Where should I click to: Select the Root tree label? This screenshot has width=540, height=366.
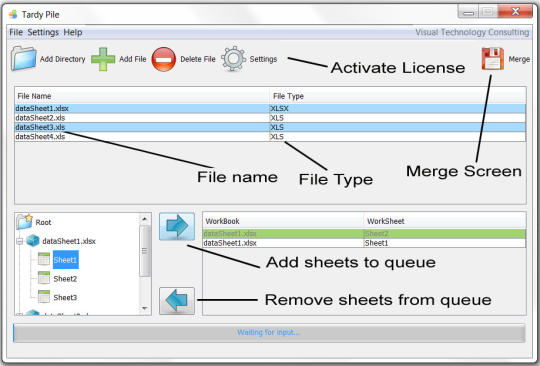coord(43,222)
